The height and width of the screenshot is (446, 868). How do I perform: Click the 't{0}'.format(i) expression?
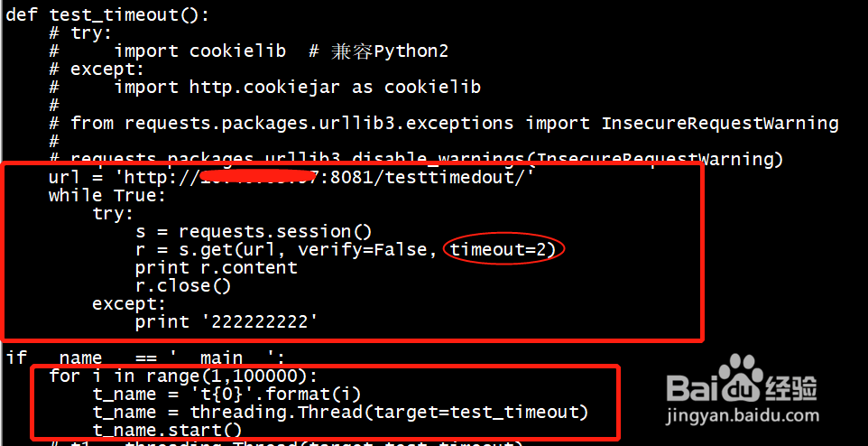(275, 394)
